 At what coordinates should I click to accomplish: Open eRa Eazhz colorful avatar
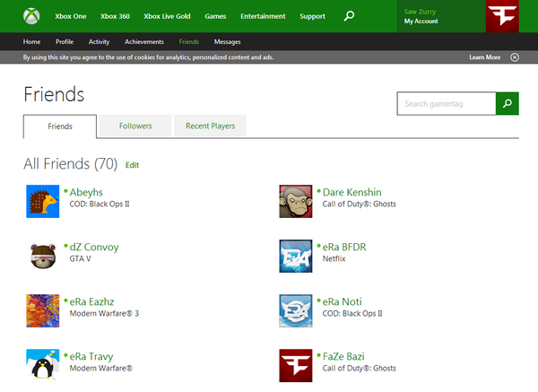(42, 310)
